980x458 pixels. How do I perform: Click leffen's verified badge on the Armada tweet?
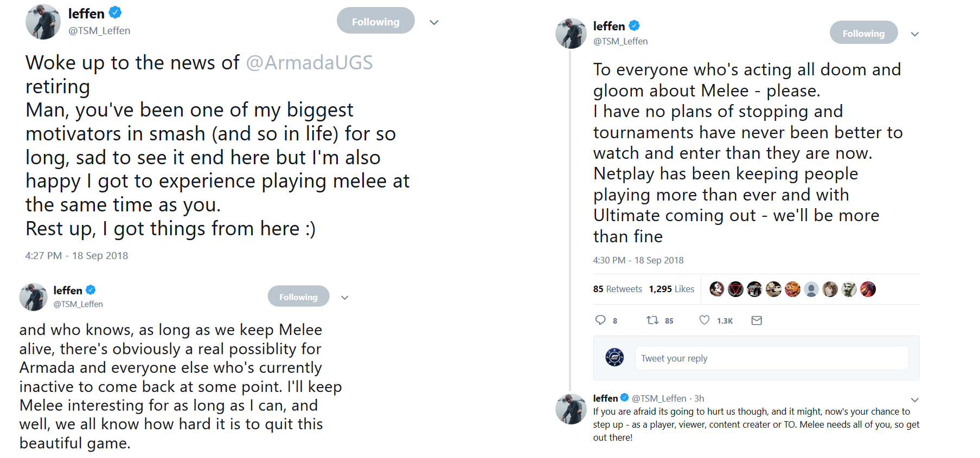point(116,12)
